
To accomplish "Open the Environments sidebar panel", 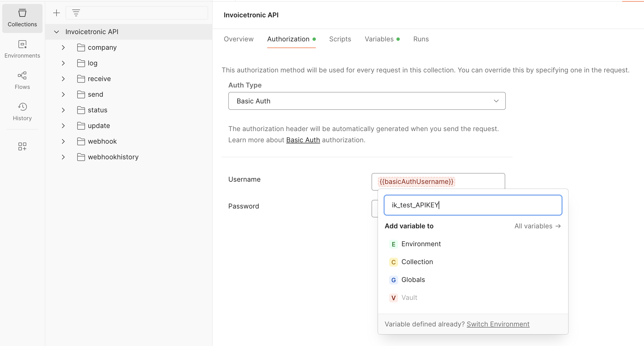I will tap(22, 49).
